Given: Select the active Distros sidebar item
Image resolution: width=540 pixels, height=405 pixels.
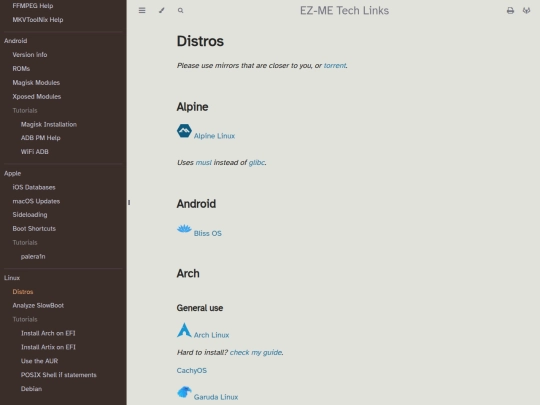Looking at the screenshot, I should click(23, 292).
